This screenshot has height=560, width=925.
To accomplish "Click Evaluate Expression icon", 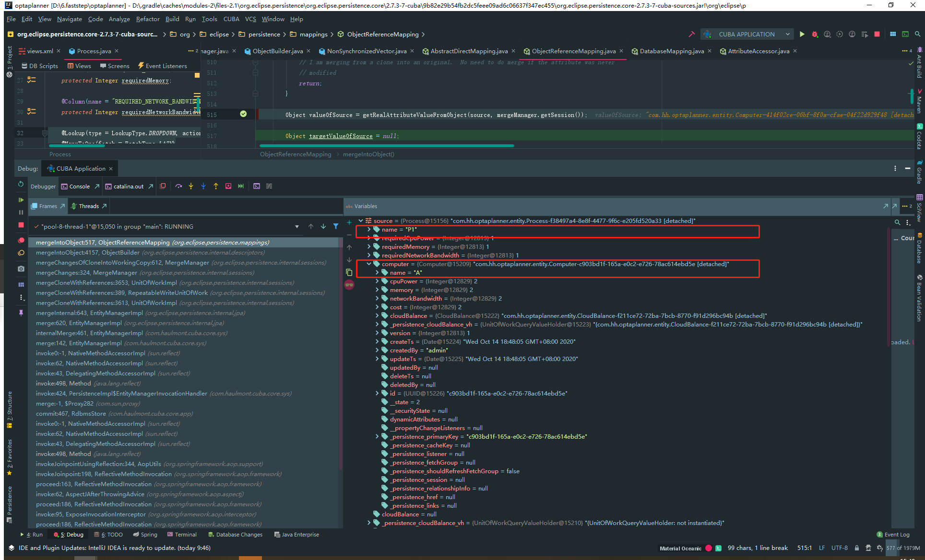I will click(257, 186).
